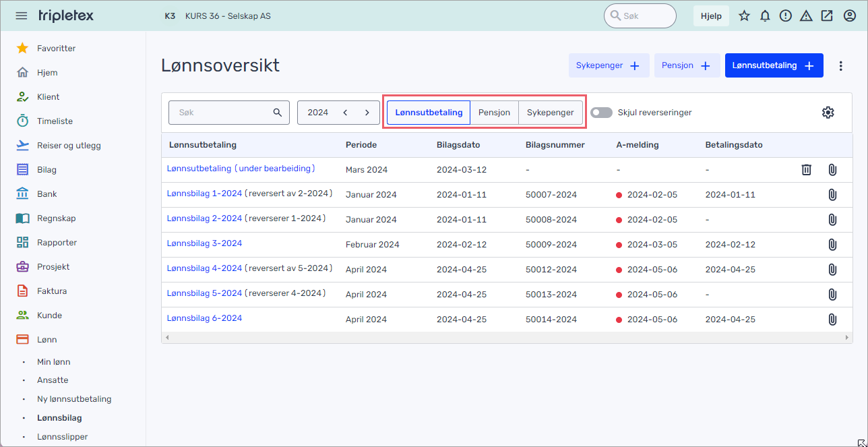Screen dimensions: 868x447
Task: Click the blue Lønnsutbetaling + button
Action: point(774,65)
